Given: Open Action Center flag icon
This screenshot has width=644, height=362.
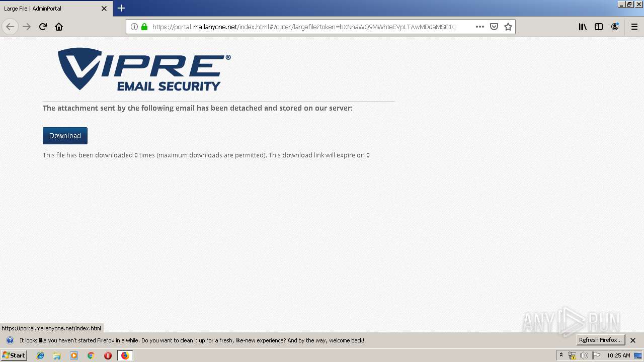Looking at the screenshot, I should pyautogui.click(x=596, y=355).
